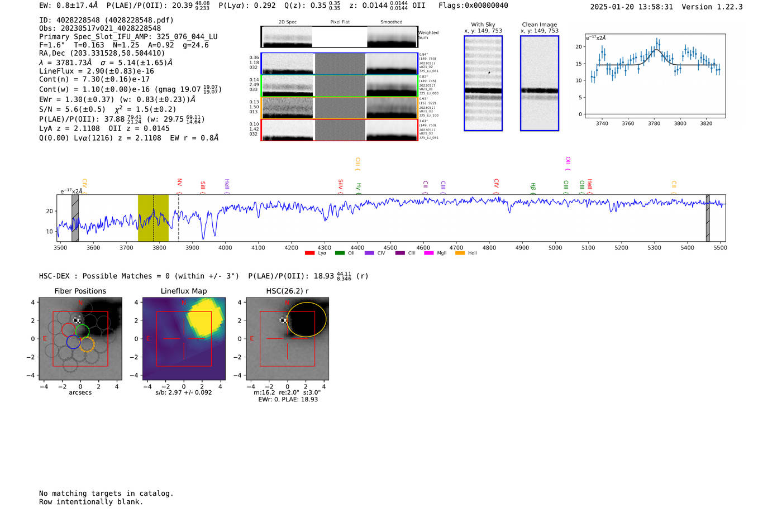This screenshot has height=532, width=782.
Task: Click the Weighted Sum 2D spectrum strip
Action: (x=340, y=37)
